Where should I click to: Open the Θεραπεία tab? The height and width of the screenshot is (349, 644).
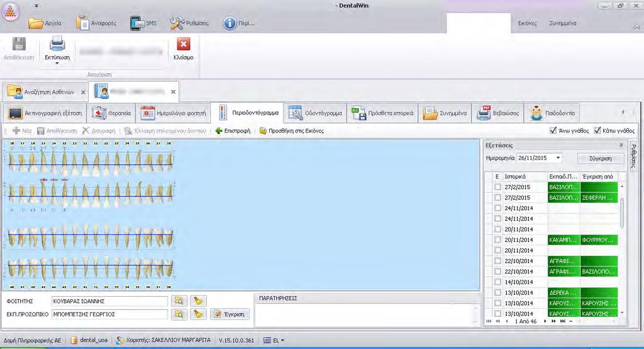tap(111, 113)
